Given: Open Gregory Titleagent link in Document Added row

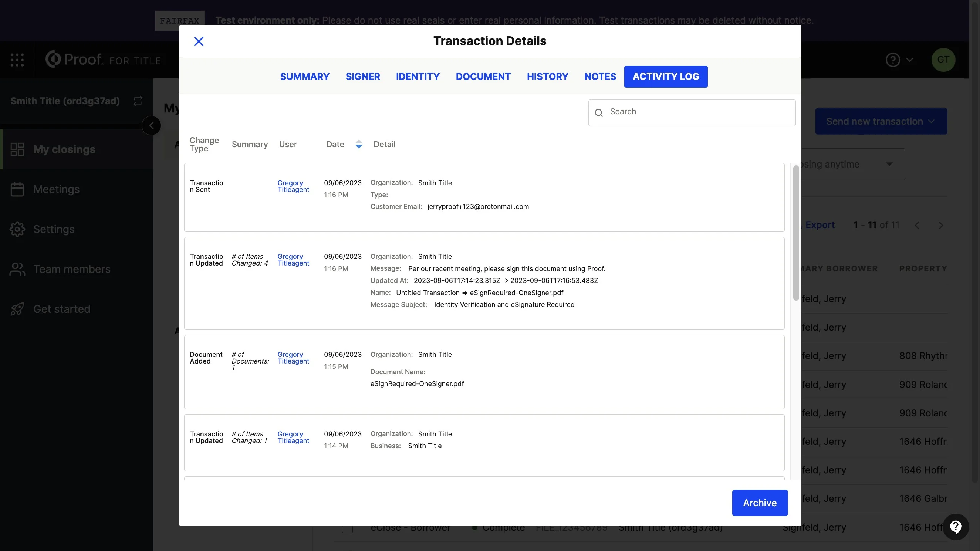Looking at the screenshot, I should (x=293, y=358).
